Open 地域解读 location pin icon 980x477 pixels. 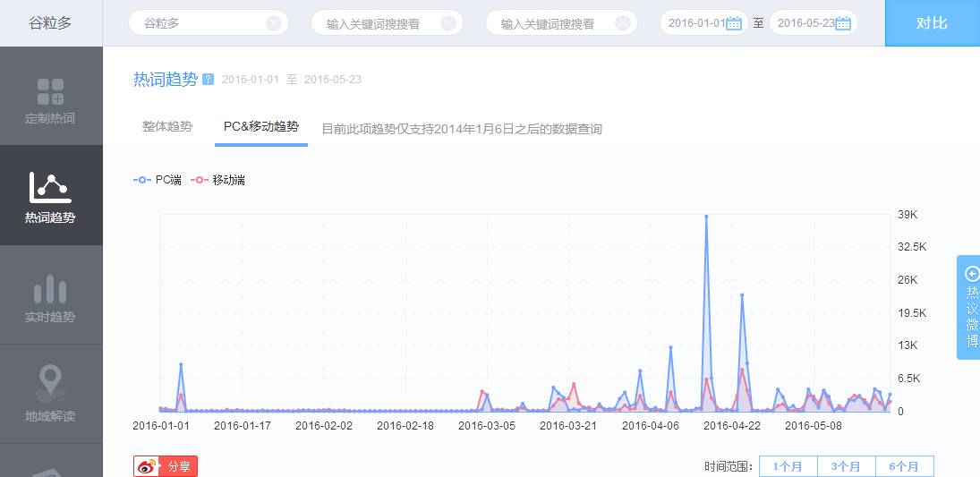(50, 383)
